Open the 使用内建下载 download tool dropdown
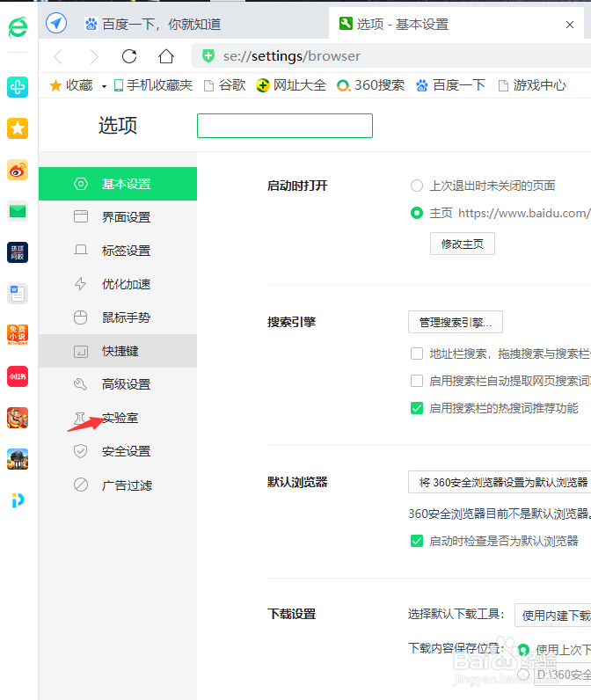This screenshot has width=591, height=700. coord(553,616)
